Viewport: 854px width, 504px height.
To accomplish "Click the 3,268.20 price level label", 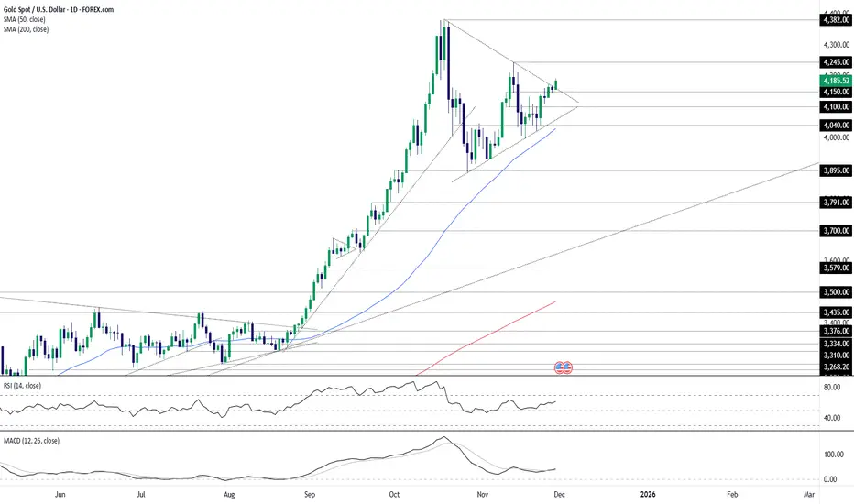I will click(836, 367).
